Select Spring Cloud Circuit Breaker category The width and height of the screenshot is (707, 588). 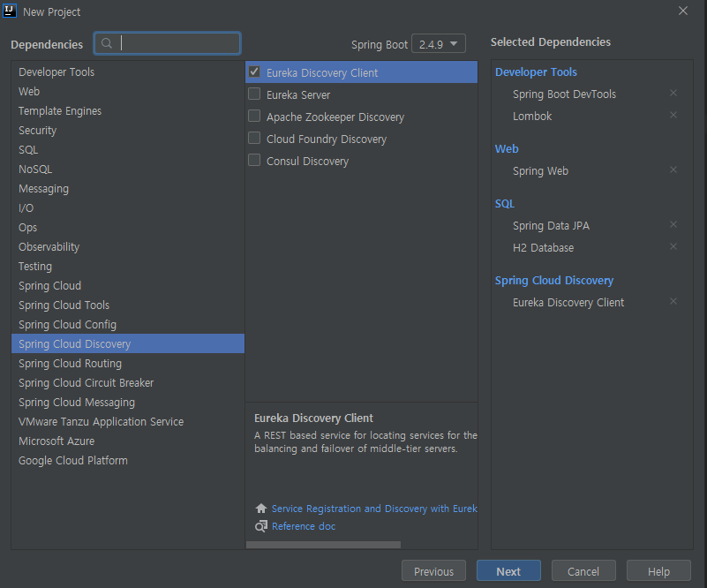[128, 382]
